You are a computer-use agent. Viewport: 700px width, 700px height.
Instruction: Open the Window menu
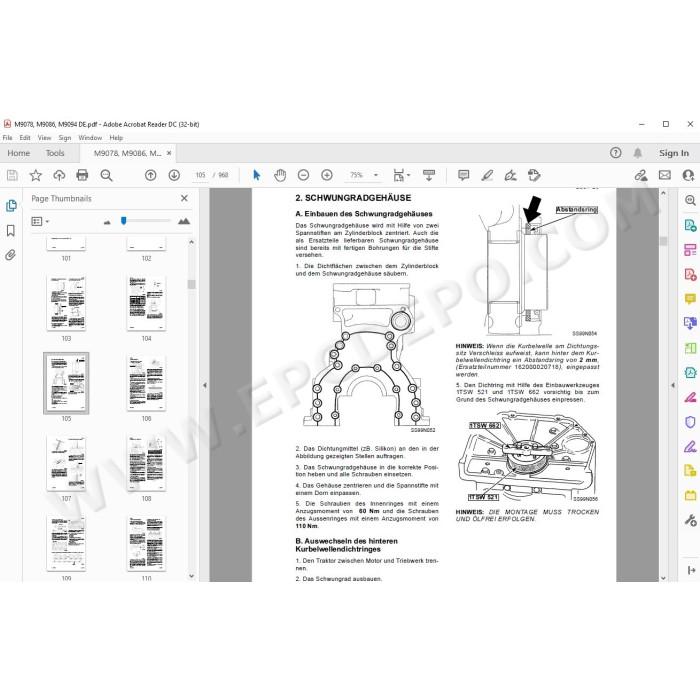[x=90, y=138]
